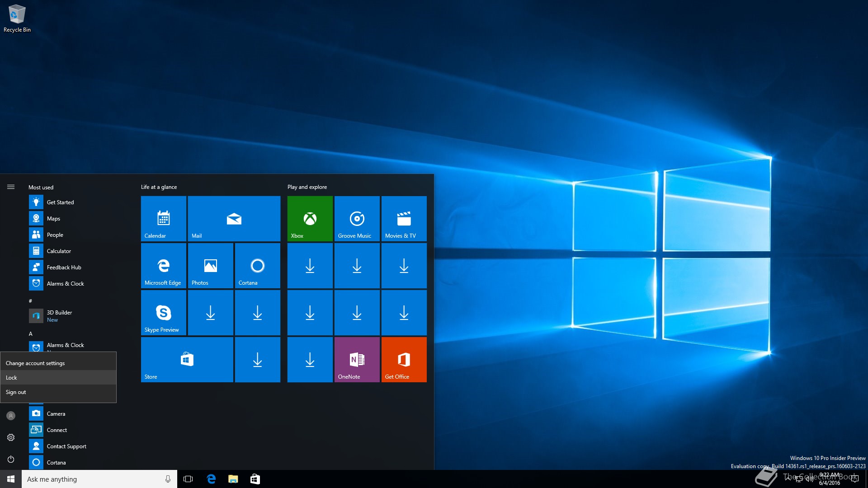868x488 pixels.
Task: Open Cortana in the apps list
Action: [x=72, y=462]
